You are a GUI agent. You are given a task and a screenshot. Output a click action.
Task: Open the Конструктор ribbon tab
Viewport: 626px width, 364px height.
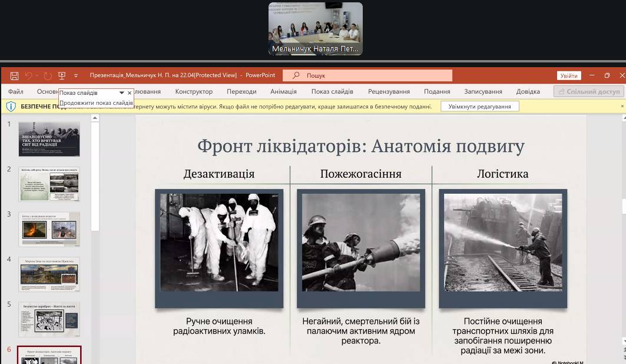(x=194, y=91)
